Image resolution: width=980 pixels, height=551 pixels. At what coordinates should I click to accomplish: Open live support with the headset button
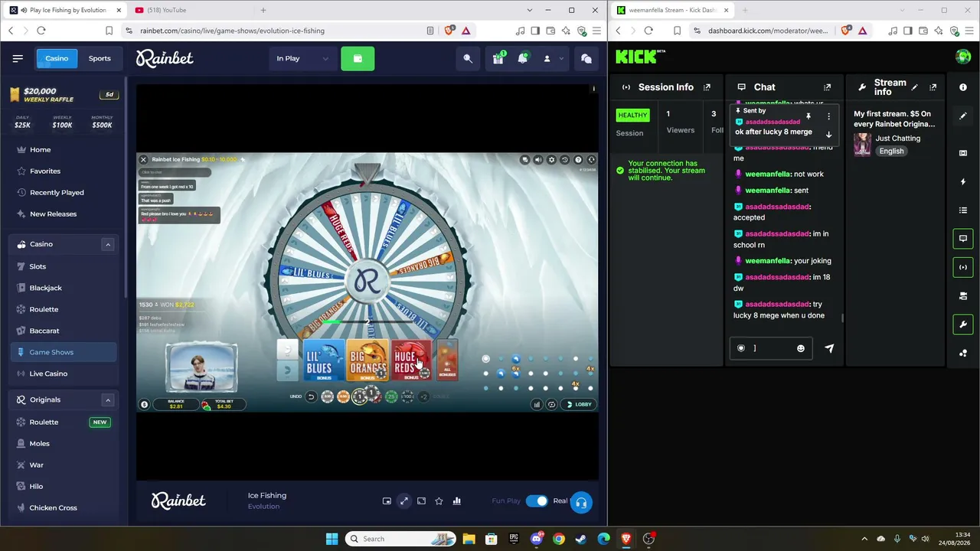coord(581,502)
